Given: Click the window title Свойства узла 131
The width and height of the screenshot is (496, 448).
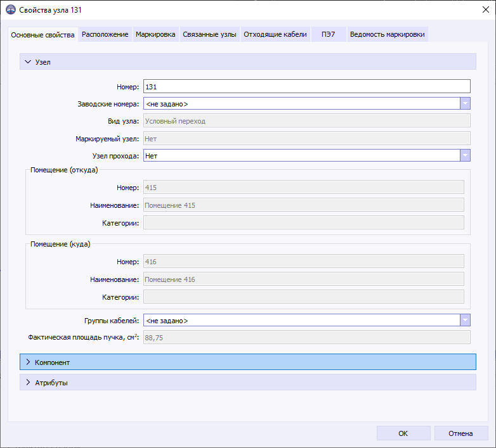Looking at the screenshot, I should tap(50, 10).
